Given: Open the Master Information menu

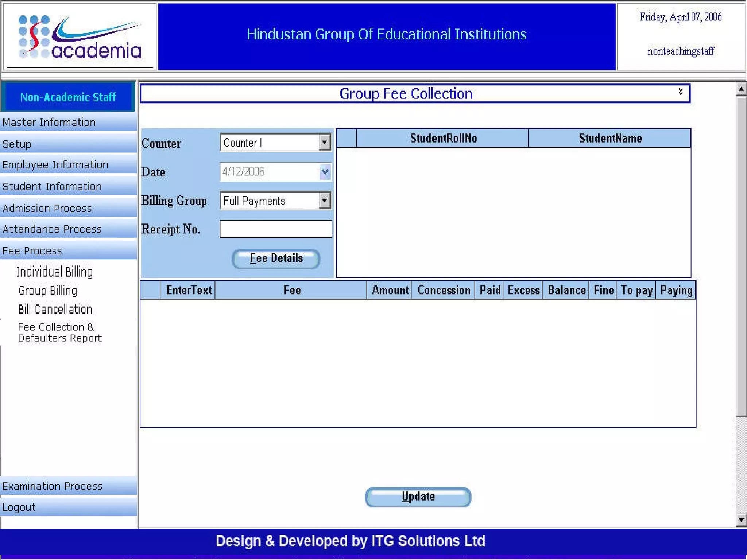Looking at the screenshot, I should coord(49,122).
